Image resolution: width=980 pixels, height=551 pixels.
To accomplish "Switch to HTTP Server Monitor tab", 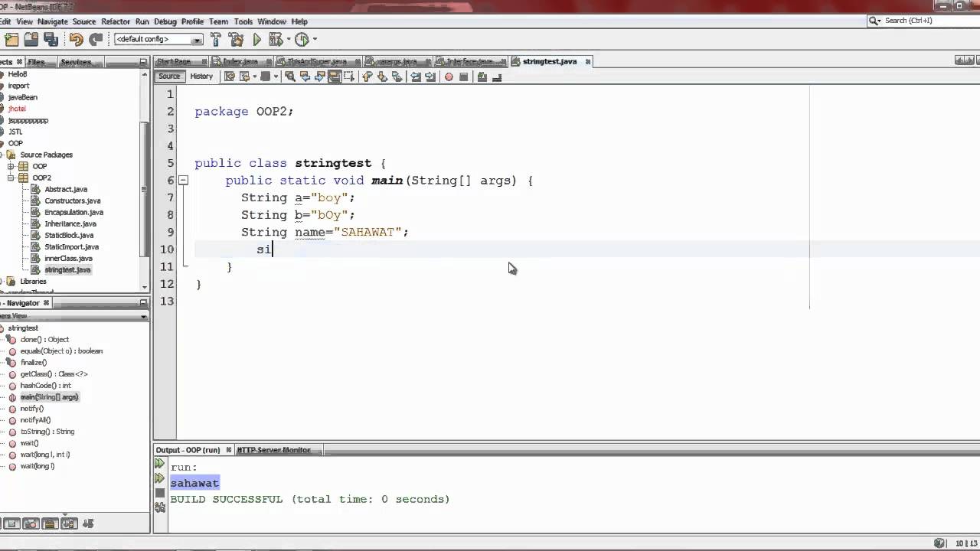I will coord(274,450).
